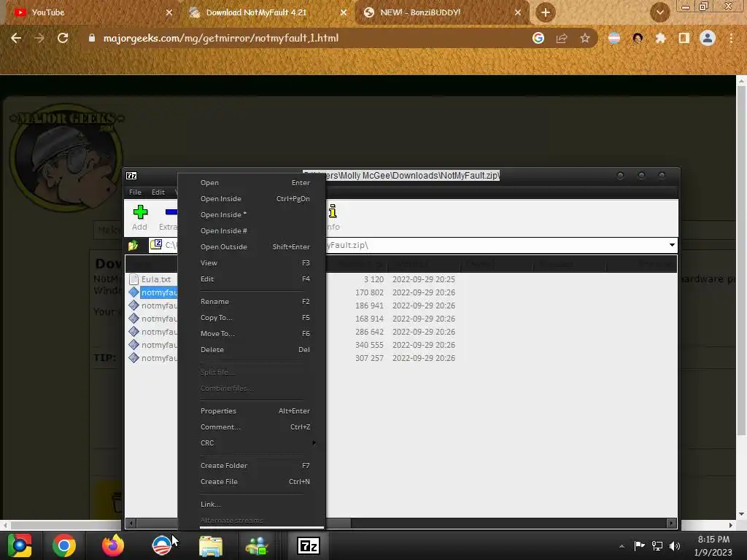Open the 7-Zip menu bar Edit menu
The width and height of the screenshot is (747, 560).
click(158, 192)
